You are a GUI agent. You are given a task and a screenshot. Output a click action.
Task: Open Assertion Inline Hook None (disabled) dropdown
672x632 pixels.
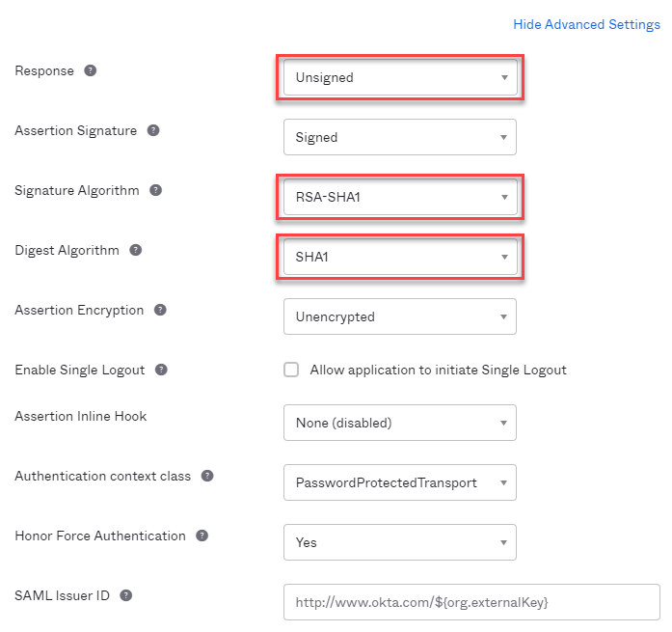pos(400,423)
